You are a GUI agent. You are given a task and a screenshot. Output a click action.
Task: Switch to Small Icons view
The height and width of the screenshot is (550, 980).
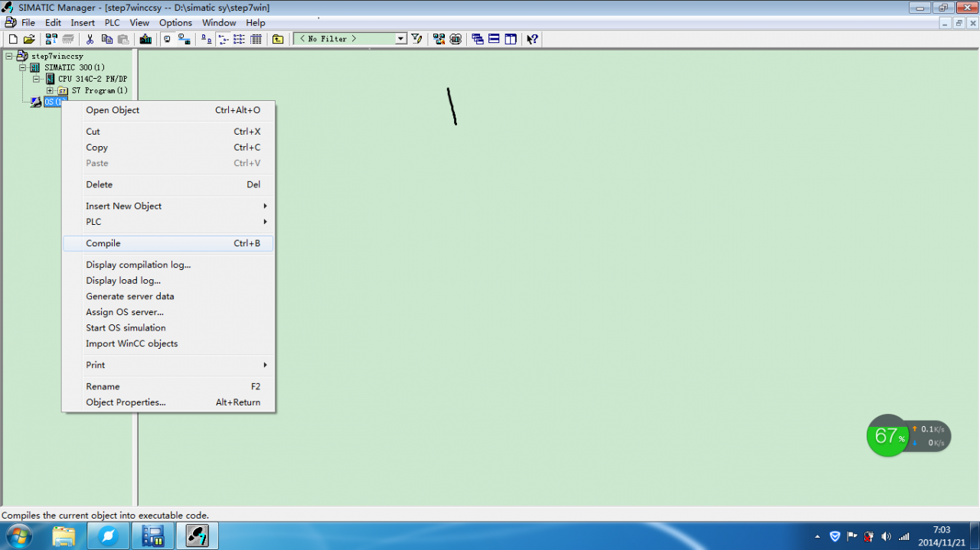click(x=223, y=39)
